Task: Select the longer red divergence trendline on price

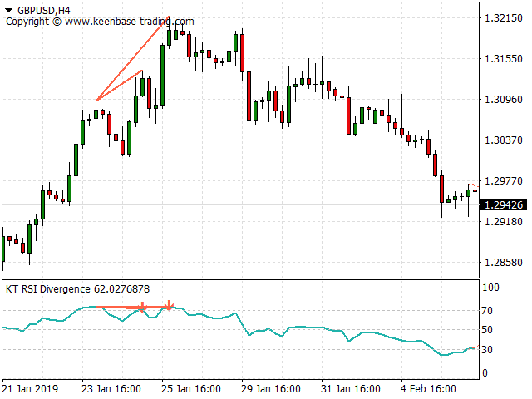Action: (133, 58)
